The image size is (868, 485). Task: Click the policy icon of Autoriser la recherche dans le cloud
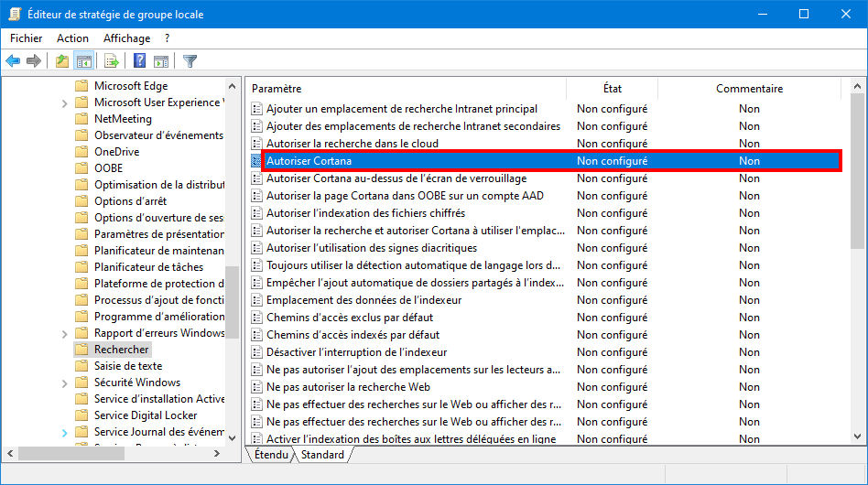[256, 144]
